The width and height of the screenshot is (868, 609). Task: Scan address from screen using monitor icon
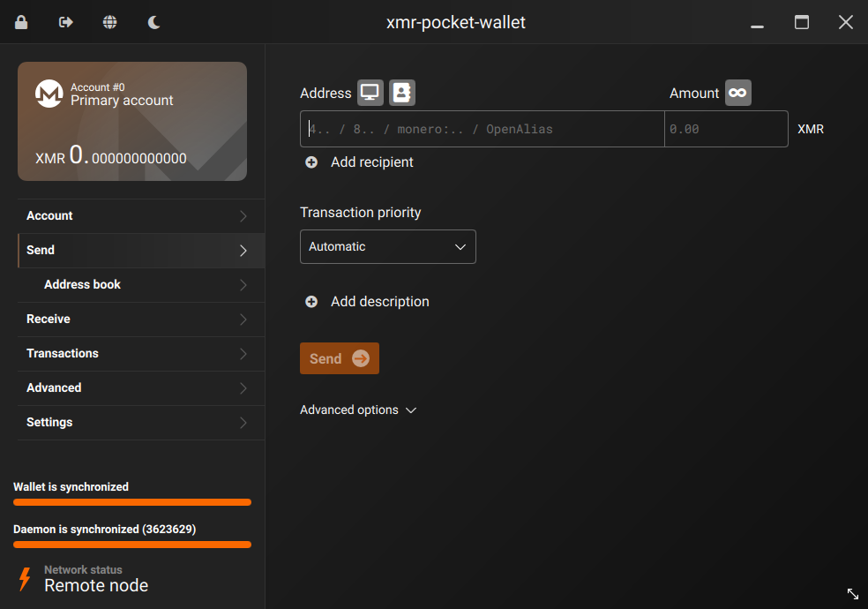click(370, 92)
